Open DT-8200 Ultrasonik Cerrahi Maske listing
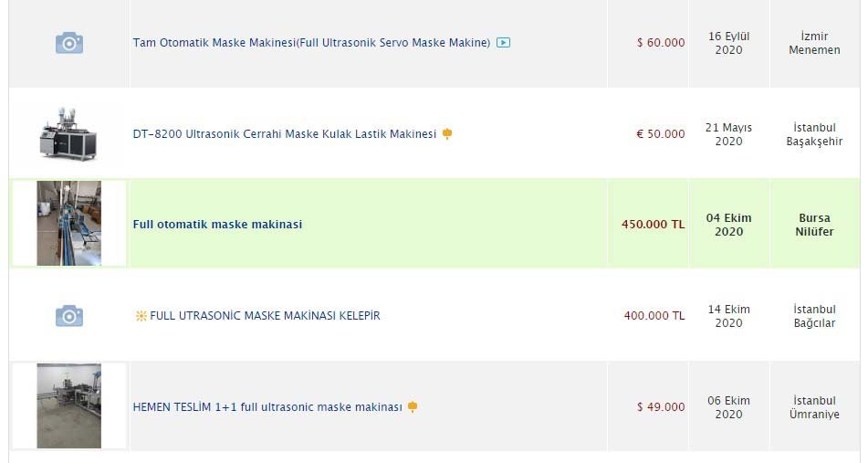This screenshot has width=868, height=463. pos(284,134)
